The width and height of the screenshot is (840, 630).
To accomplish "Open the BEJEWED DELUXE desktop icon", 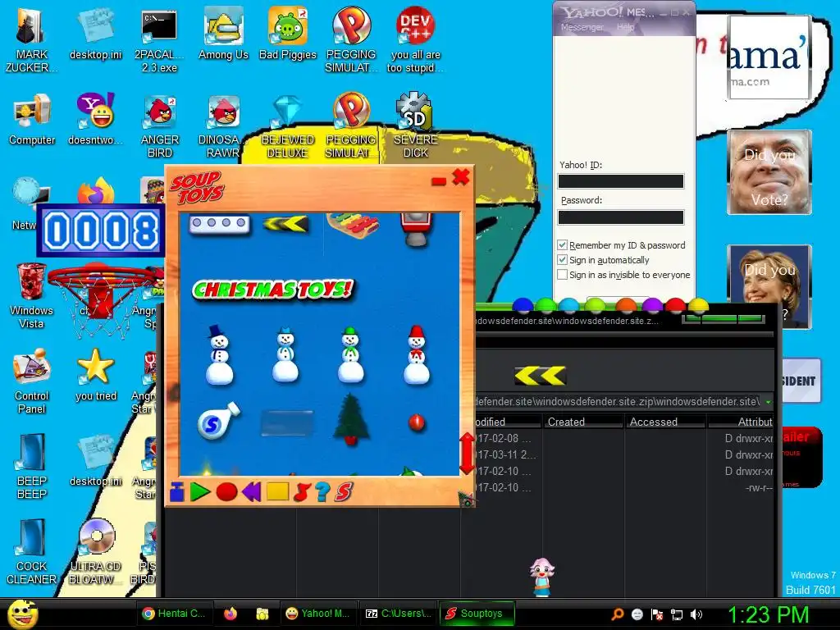I will point(288,127).
